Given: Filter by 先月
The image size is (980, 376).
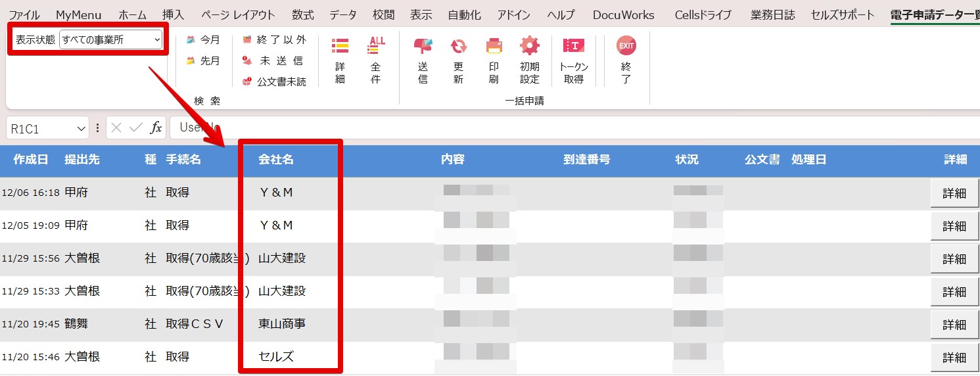Looking at the screenshot, I should coord(203,60).
